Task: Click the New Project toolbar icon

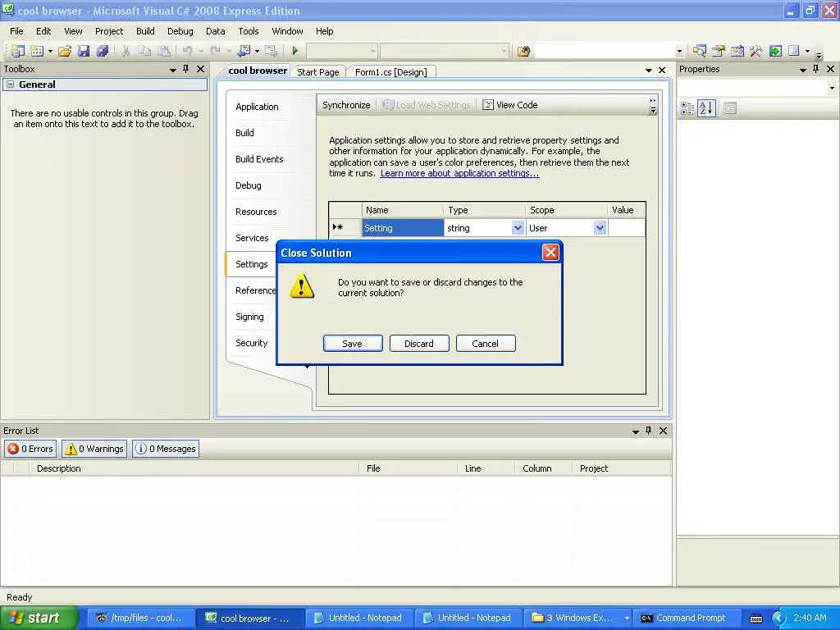Action: pyautogui.click(x=18, y=51)
